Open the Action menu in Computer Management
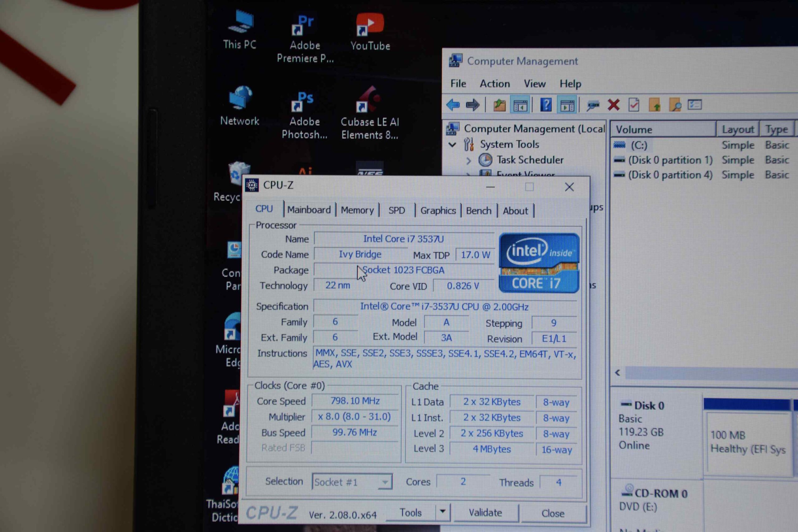The width and height of the screenshot is (798, 532). pyautogui.click(x=495, y=84)
